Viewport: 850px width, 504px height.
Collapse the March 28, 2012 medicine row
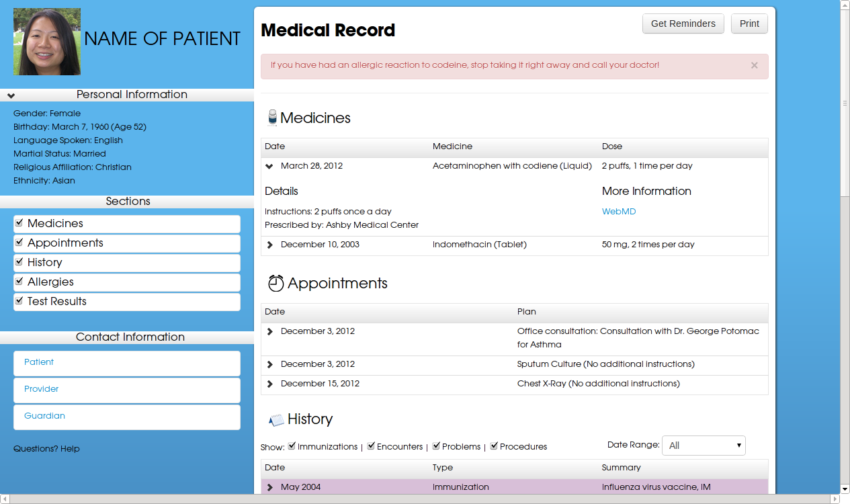coord(269,166)
